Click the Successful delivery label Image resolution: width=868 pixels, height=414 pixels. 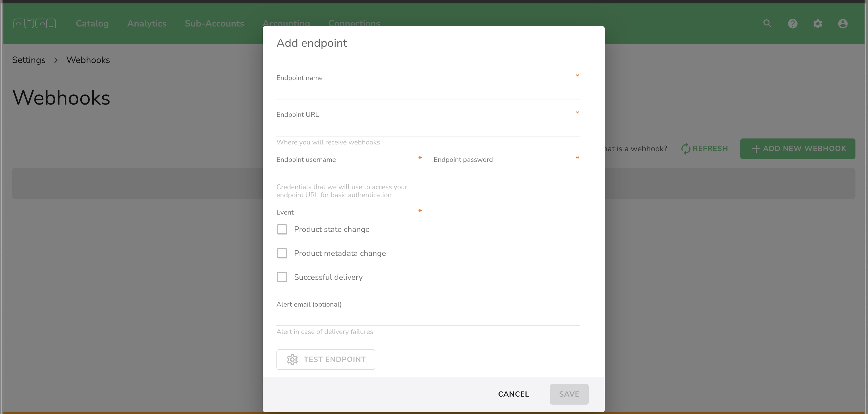coord(328,277)
